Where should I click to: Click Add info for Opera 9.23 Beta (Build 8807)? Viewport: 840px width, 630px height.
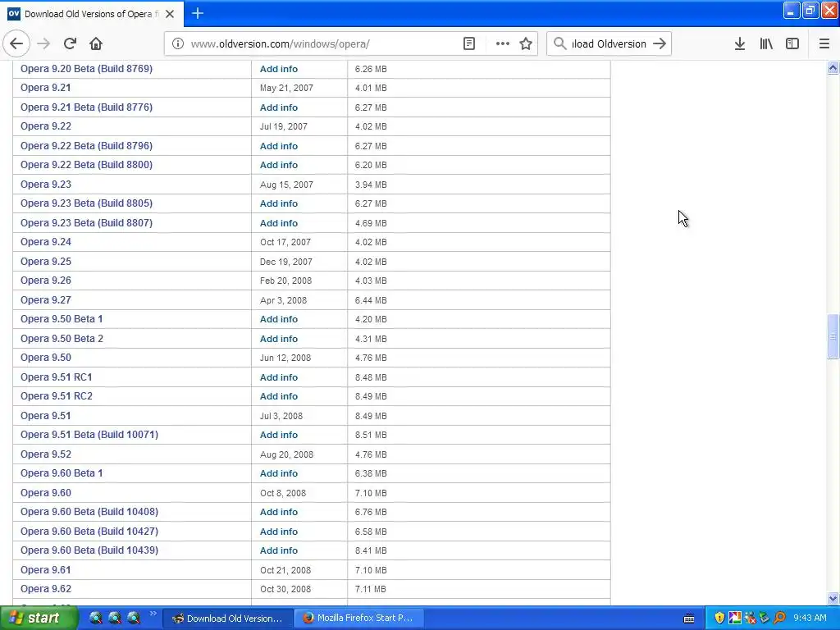pyautogui.click(x=279, y=223)
